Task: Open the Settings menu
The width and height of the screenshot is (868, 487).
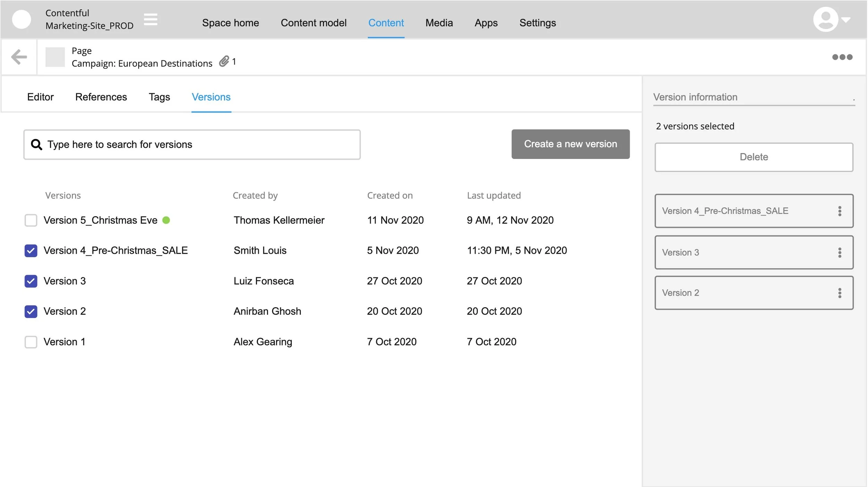Action: [x=537, y=23]
